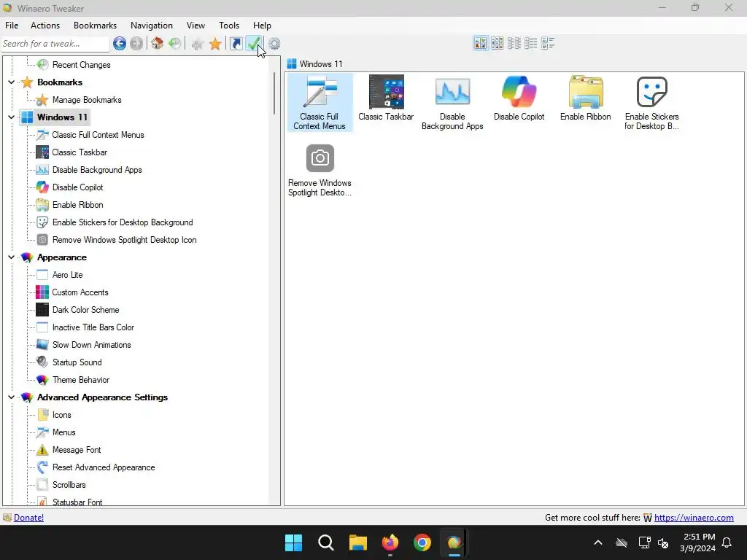Open the Help menu
Screen dimensions: 747x560
[x=262, y=26]
